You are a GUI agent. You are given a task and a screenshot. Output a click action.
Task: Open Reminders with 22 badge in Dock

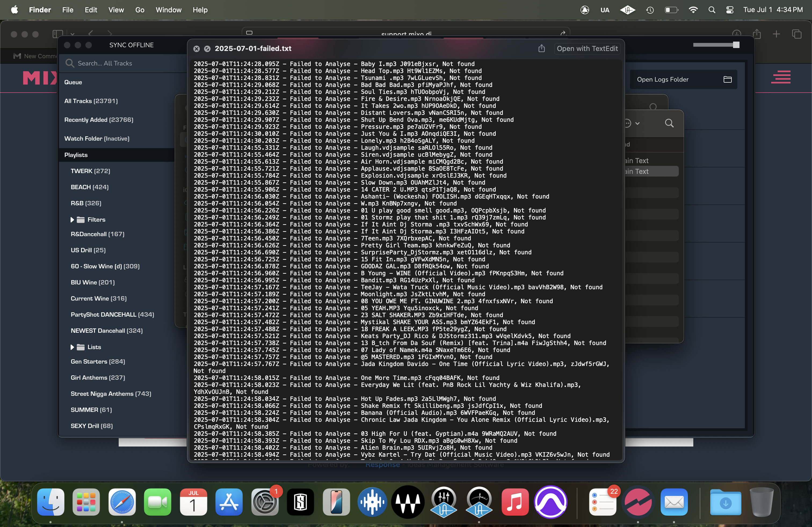pos(602,502)
